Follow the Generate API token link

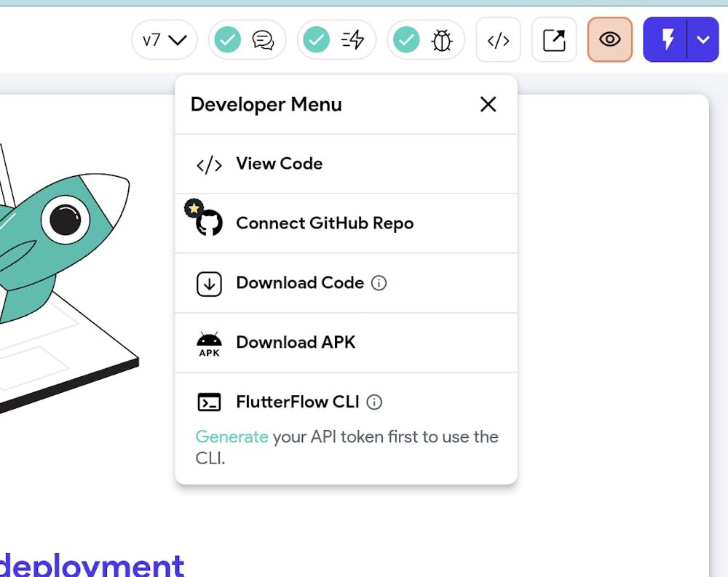[232, 437]
